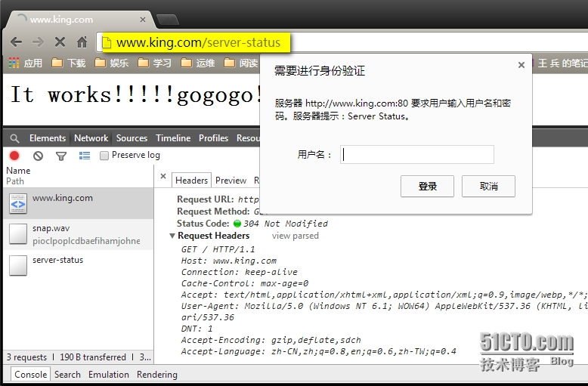
Task: Click the page icon in address bar
Action: (x=107, y=43)
